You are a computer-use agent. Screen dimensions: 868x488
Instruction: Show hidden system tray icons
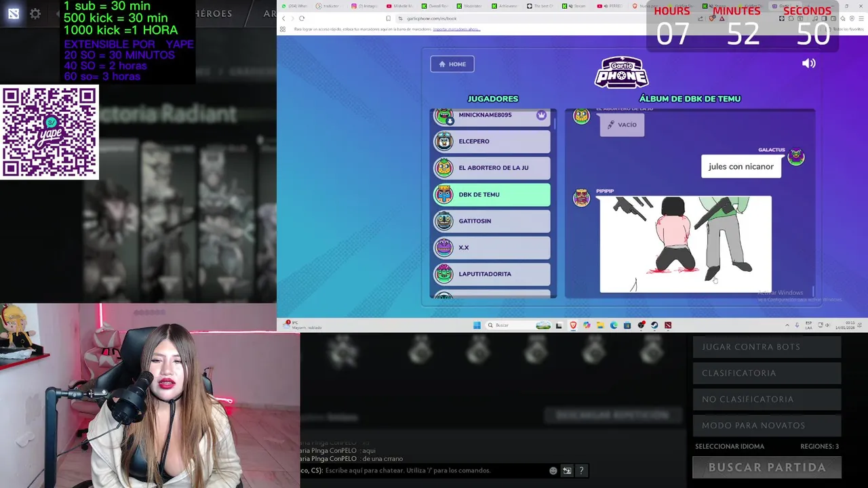tap(787, 325)
